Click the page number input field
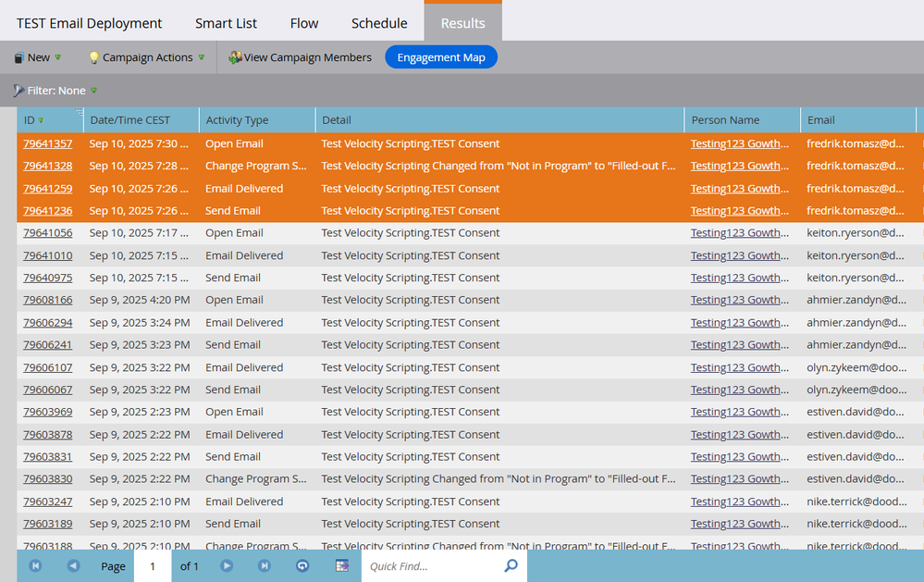Screen dimensions: 924x582 [x=153, y=566]
